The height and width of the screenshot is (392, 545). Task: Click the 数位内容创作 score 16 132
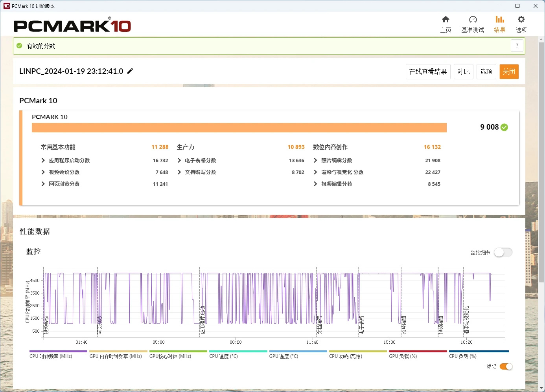point(432,147)
